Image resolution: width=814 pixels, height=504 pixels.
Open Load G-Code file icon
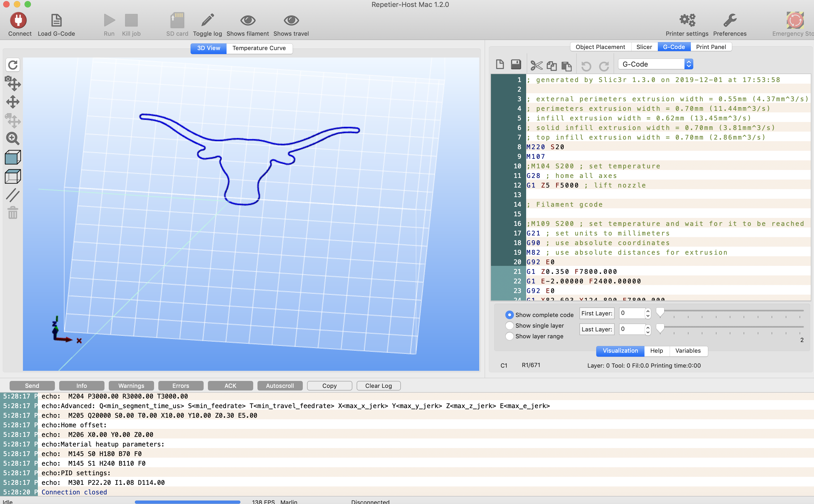pos(56,20)
